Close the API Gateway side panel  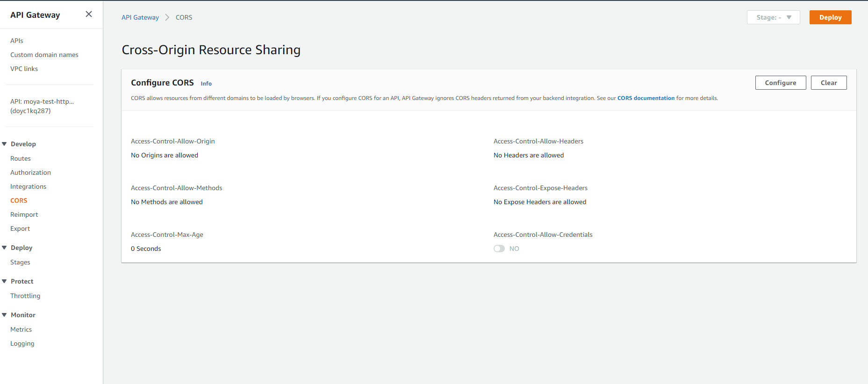coord(89,14)
